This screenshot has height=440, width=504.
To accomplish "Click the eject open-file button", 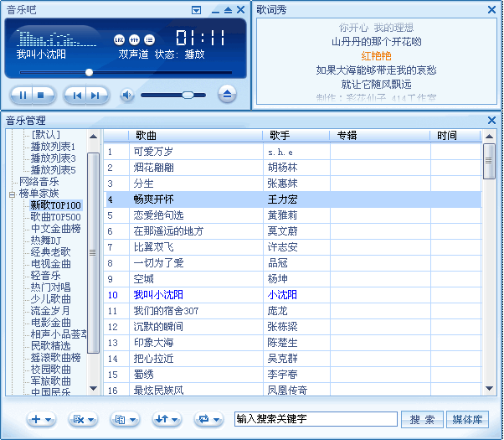I will click(227, 94).
